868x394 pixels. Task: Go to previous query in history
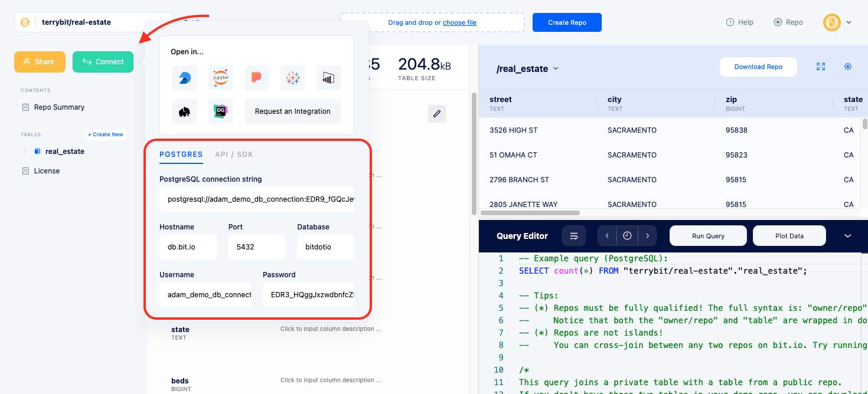coord(607,236)
